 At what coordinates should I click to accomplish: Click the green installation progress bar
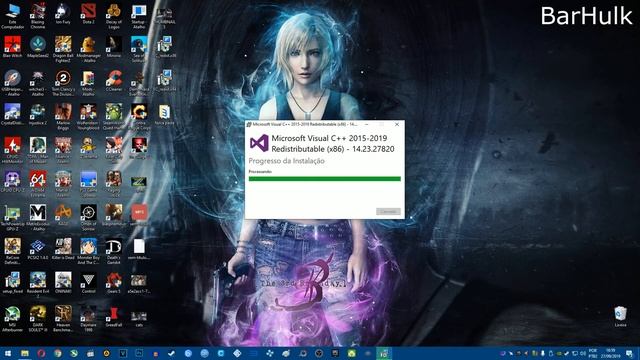324,179
